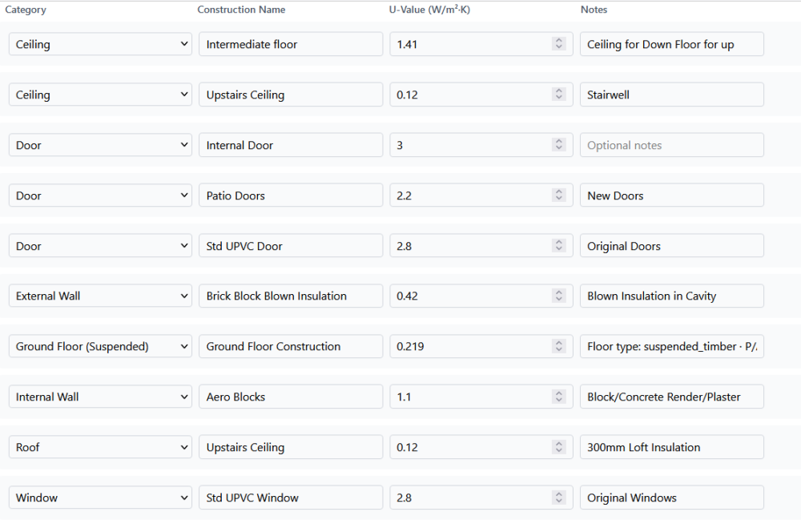The image size is (801, 532).
Task: Expand category dropdown for Patio Doors row
Action: tap(100, 195)
